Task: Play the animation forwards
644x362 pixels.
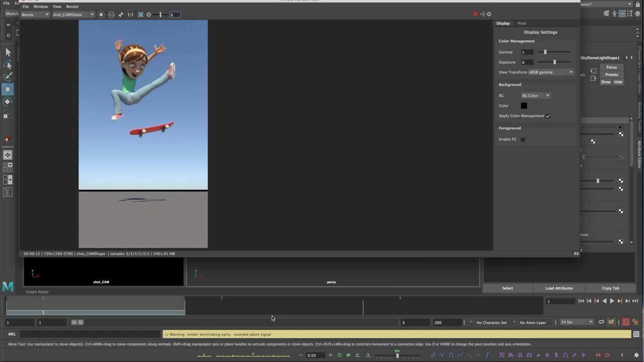Action: tap(612, 301)
